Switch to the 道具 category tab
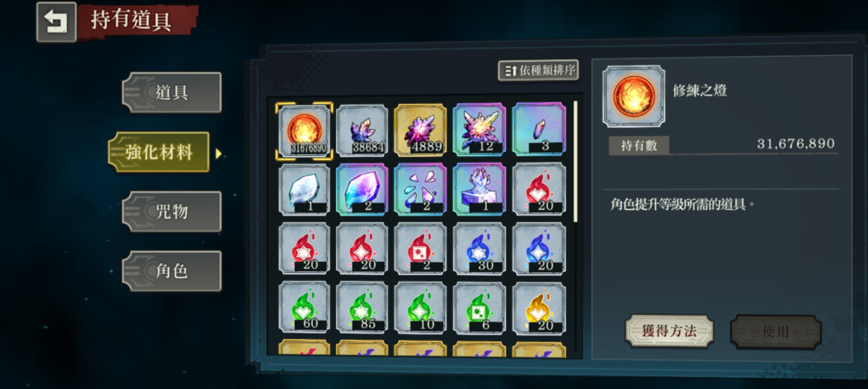Image resolution: width=868 pixels, height=389 pixels. (171, 93)
